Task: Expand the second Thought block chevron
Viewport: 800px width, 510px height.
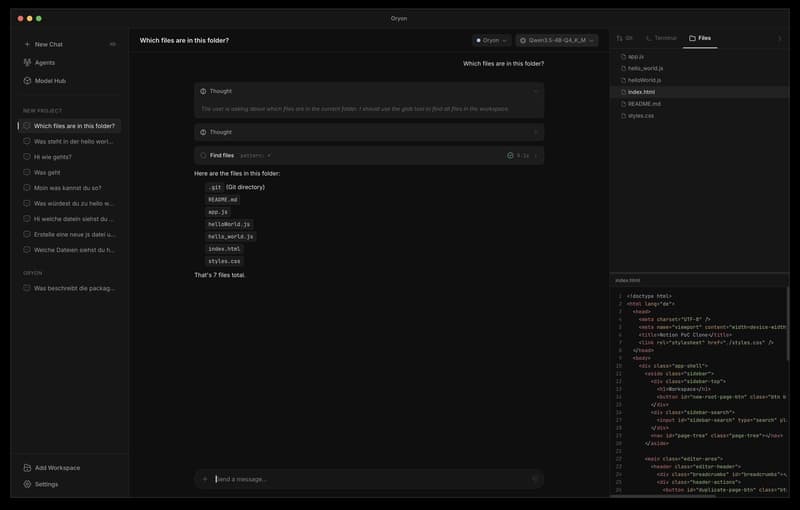Action: click(535, 132)
